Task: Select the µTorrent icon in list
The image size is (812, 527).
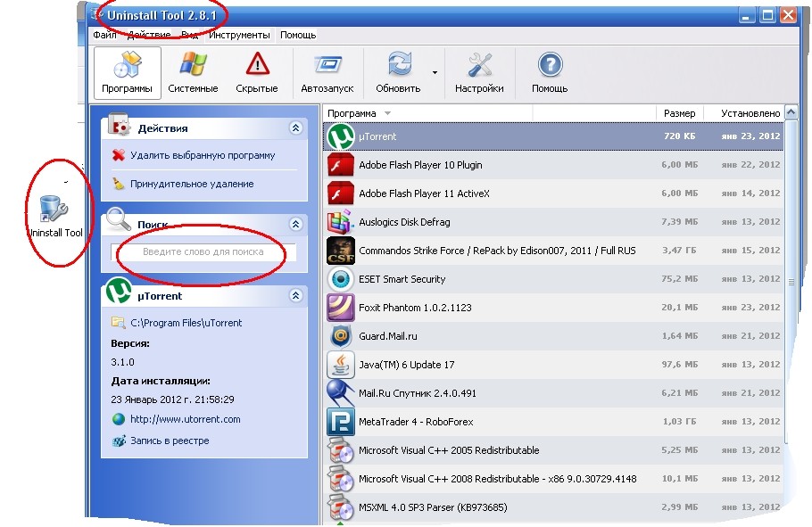Action: tap(341, 136)
